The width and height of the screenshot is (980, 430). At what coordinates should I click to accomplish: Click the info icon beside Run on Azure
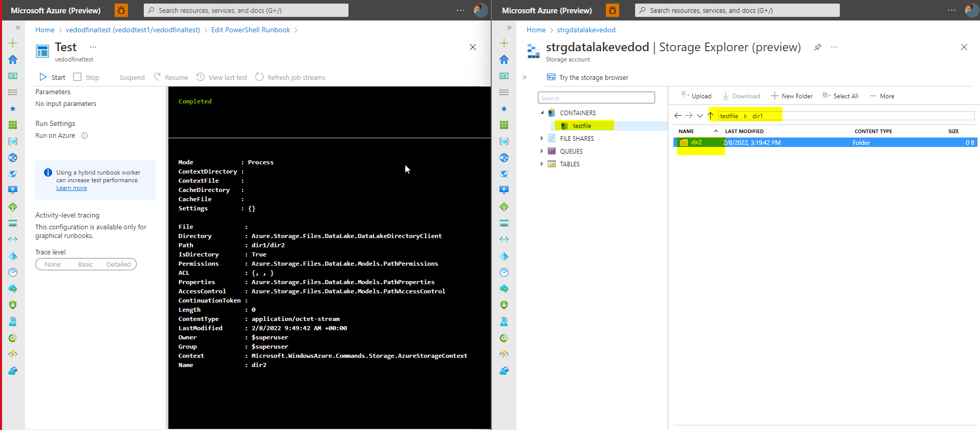84,136
